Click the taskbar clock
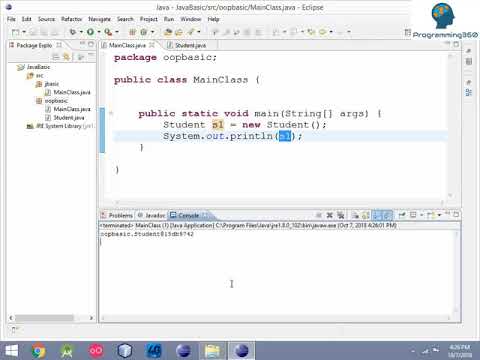This screenshot has height=360, width=480. 460,351
